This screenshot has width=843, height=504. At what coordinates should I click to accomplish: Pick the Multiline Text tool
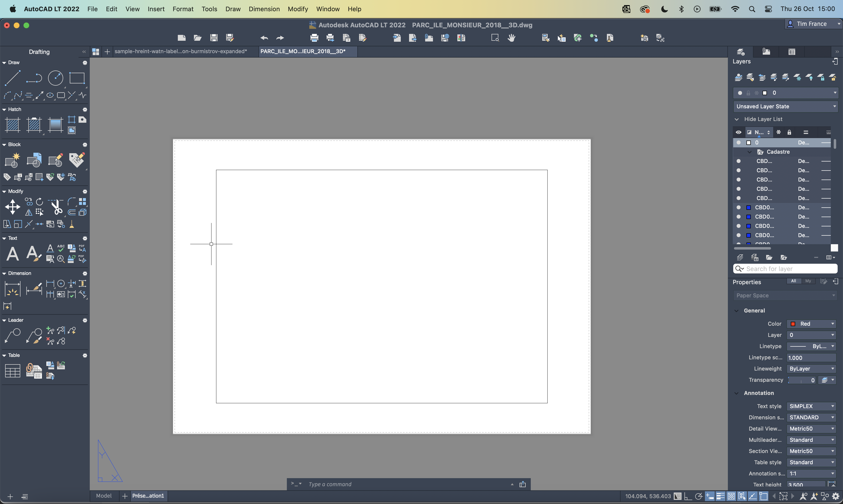(12, 253)
